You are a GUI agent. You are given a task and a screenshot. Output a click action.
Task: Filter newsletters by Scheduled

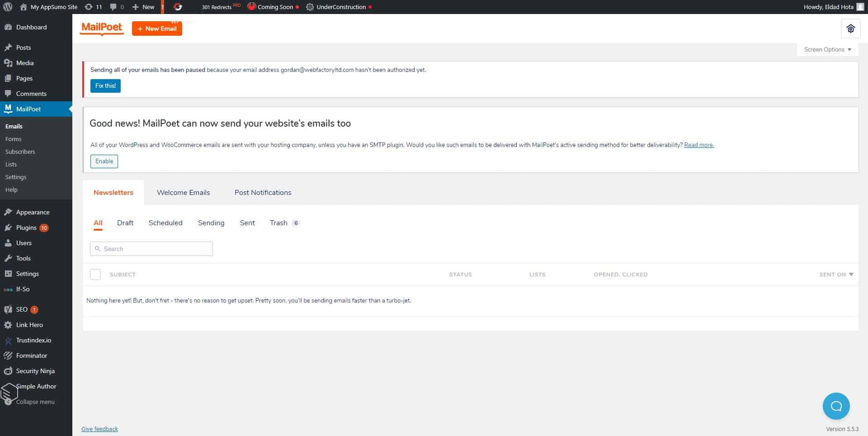point(165,223)
